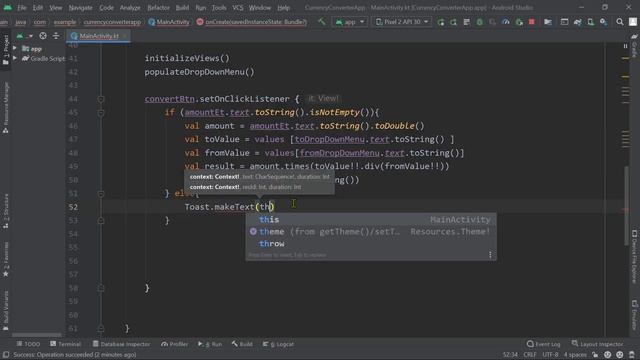Open the Profiler tool window
The image size is (640, 360).
pyautogui.click(x=175, y=344)
